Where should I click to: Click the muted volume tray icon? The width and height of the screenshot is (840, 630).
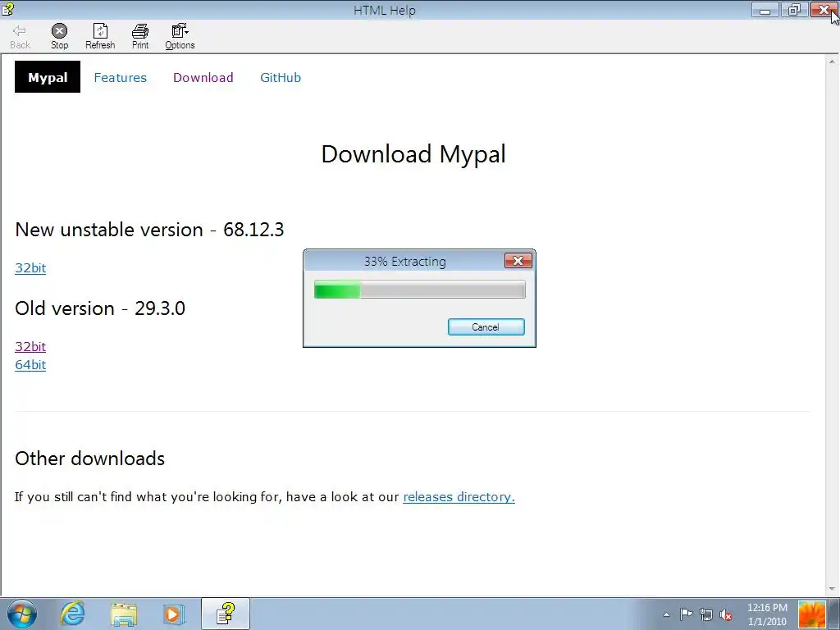[x=726, y=614]
